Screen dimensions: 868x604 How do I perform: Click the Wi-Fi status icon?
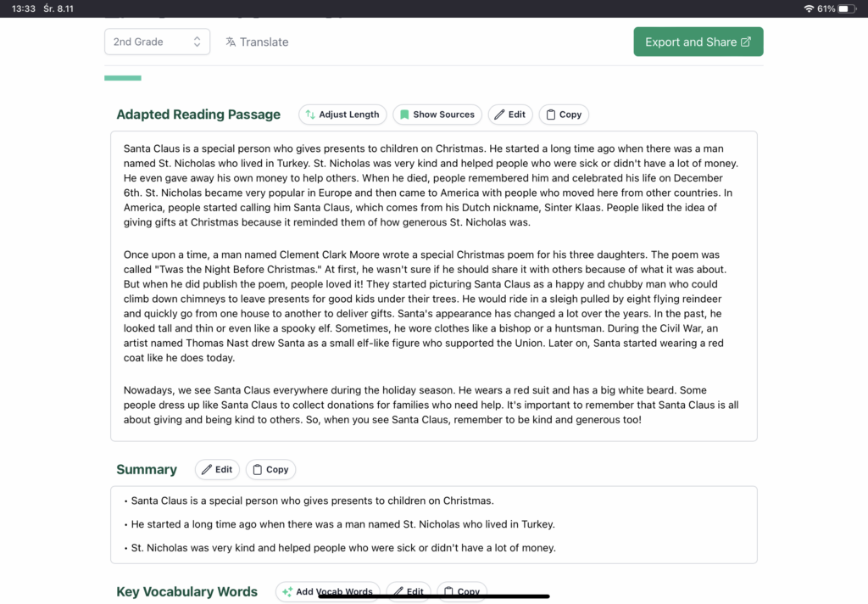pyautogui.click(x=809, y=8)
